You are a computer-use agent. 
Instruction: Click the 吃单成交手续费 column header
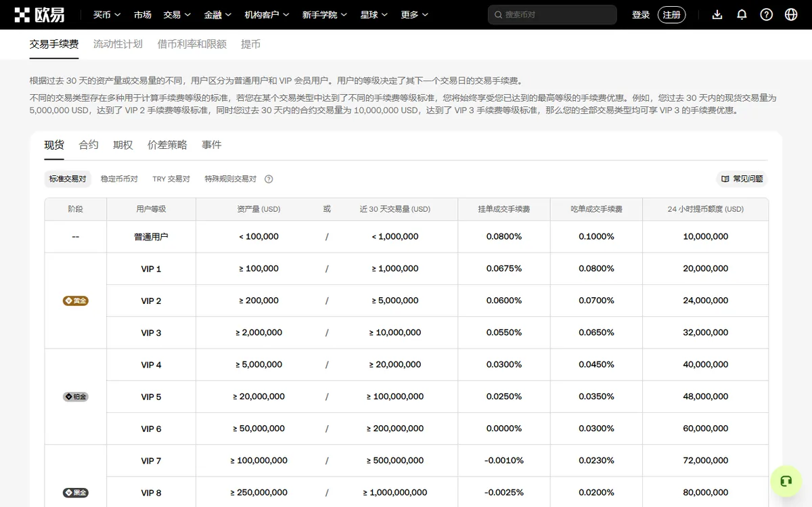click(x=596, y=209)
